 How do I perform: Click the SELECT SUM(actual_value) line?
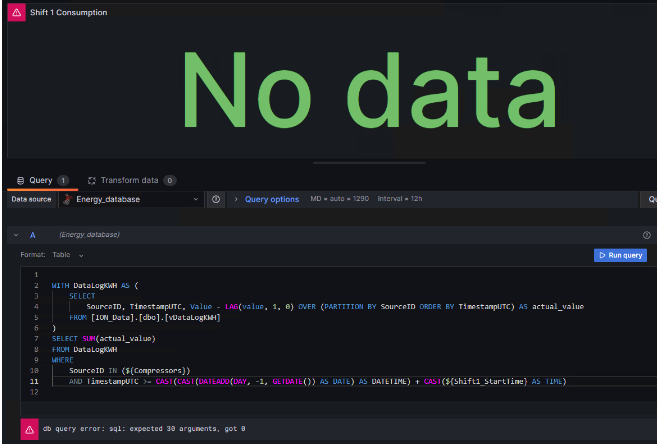(x=103, y=338)
